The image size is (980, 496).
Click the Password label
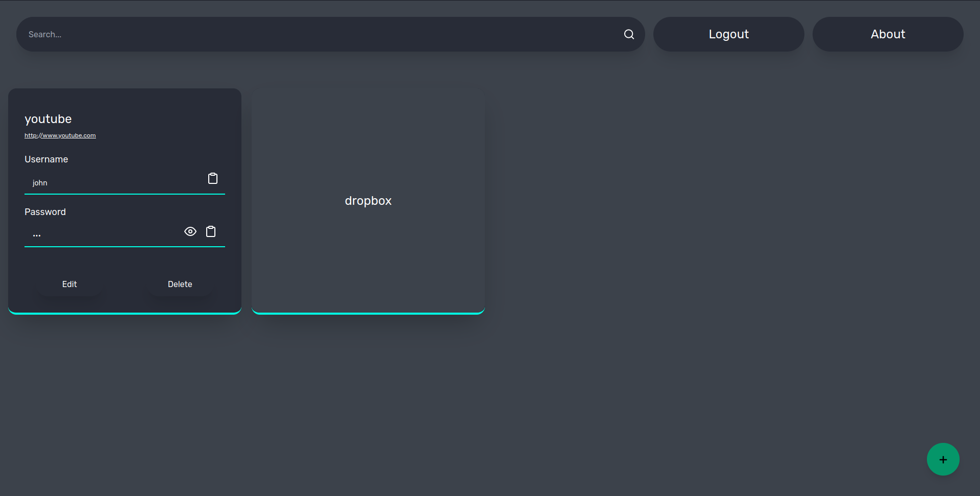pyautogui.click(x=45, y=212)
